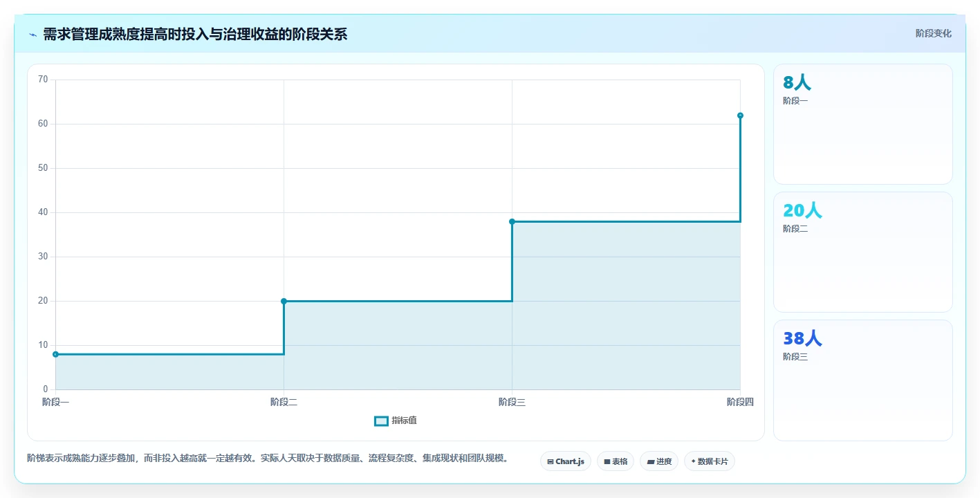980x498 pixels.
Task: Toggle the 指标值 legend swatch
Action: click(x=381, y=421)
